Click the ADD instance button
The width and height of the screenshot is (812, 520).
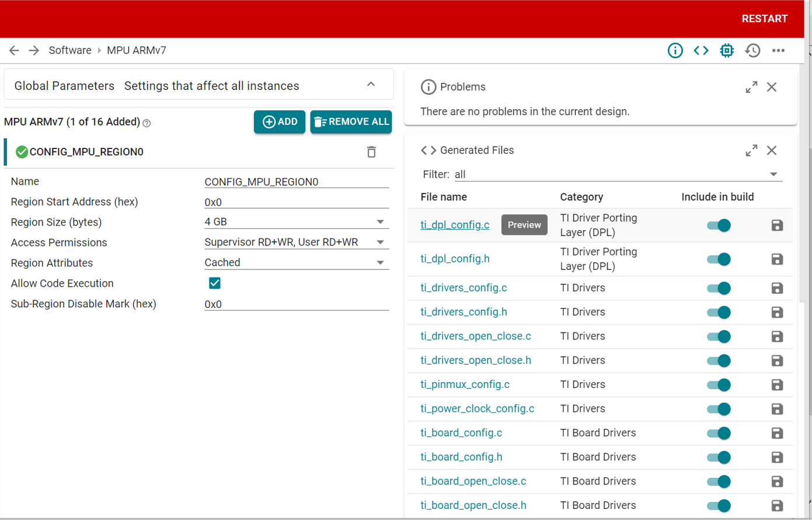[280, 122]
